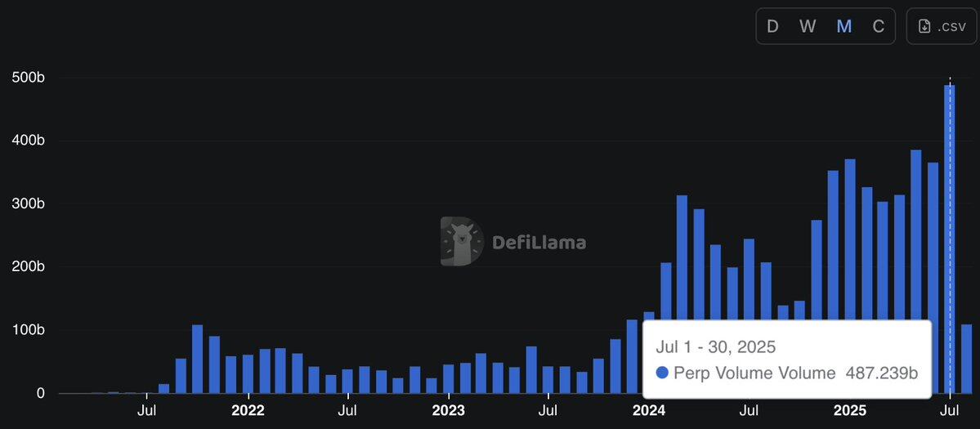Select the M monthly interval option
Image resolution: width=980 pixels, height=429 pixels.
(844, 26)
